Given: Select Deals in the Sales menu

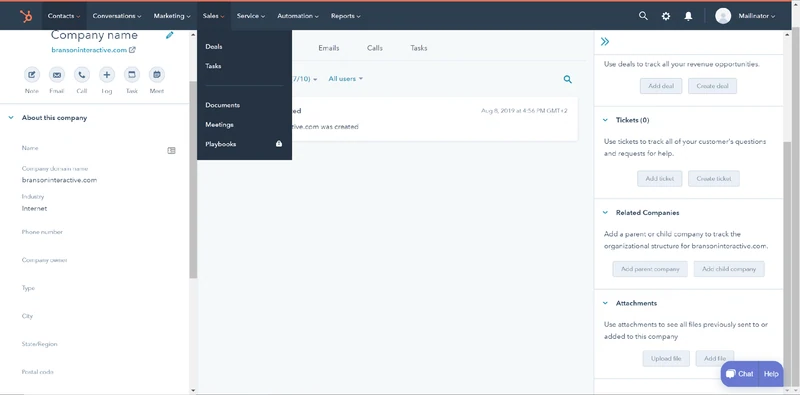Looking at the screenshot, I should tap(214, 46).
